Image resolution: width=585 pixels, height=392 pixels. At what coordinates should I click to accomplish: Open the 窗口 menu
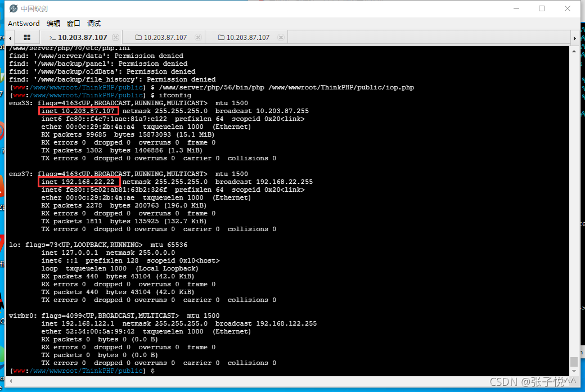click(74, 23)
